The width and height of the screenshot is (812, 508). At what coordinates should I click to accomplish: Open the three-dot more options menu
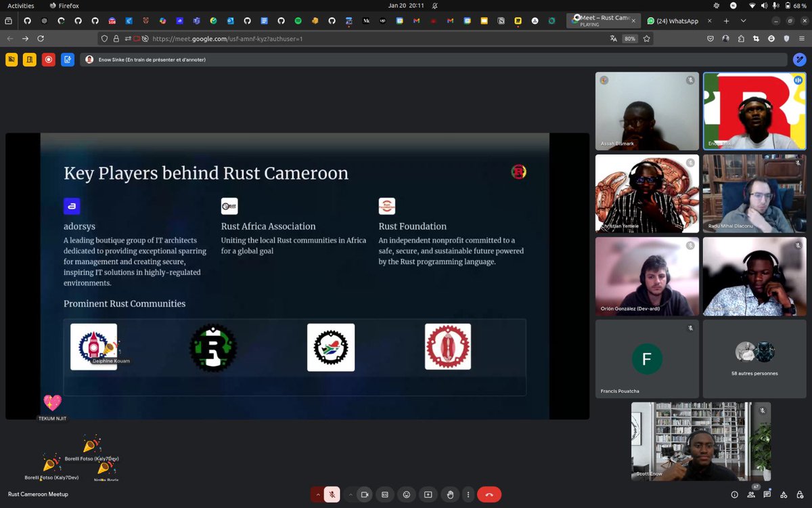coord(468,494)
